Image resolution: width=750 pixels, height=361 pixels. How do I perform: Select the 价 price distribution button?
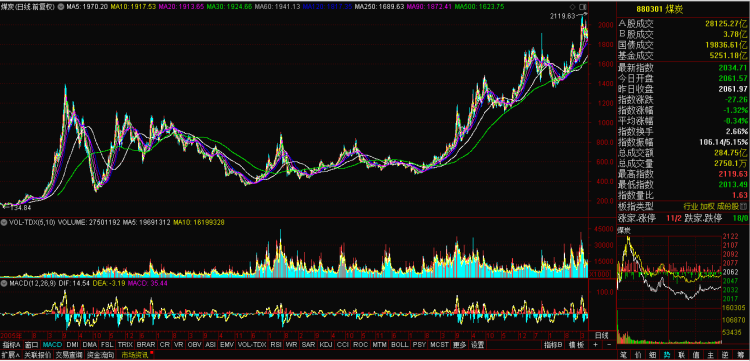click(638, 355)
